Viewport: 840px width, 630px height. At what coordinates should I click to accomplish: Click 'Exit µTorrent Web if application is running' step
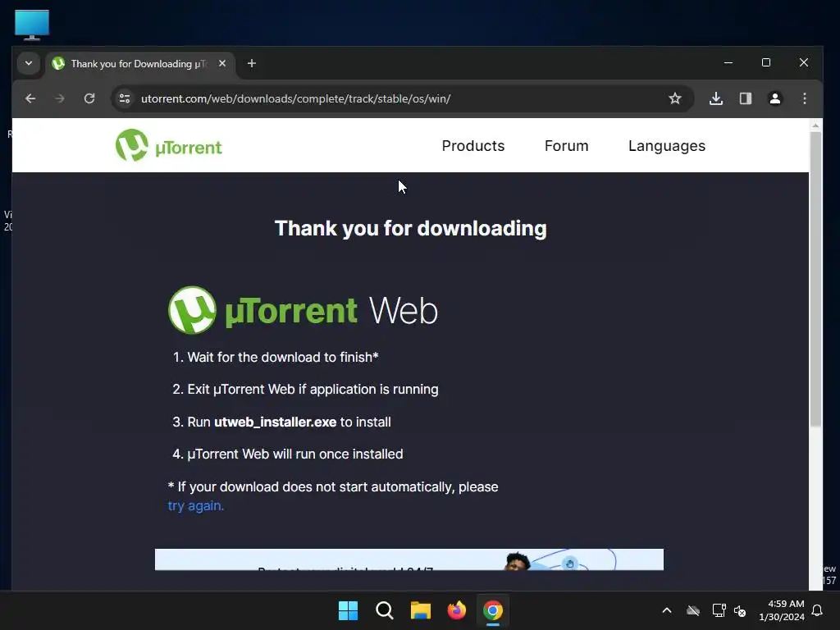click(313, 390)
